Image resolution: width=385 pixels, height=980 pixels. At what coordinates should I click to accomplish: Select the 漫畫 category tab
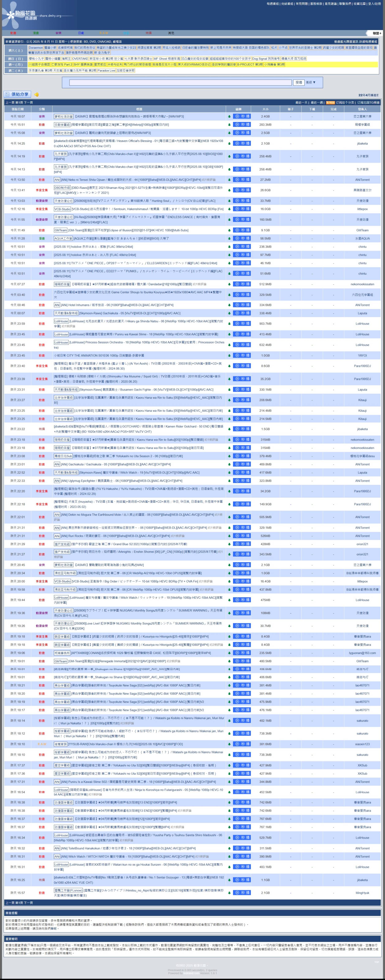coord(36,33)
